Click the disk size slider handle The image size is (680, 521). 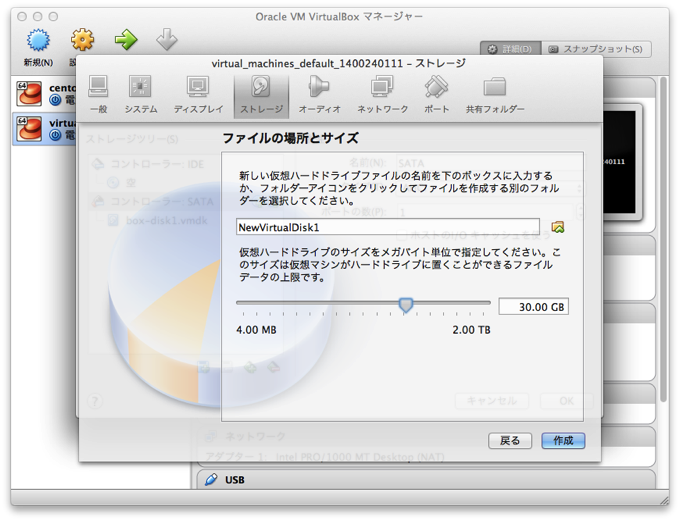tap(405, 305)
